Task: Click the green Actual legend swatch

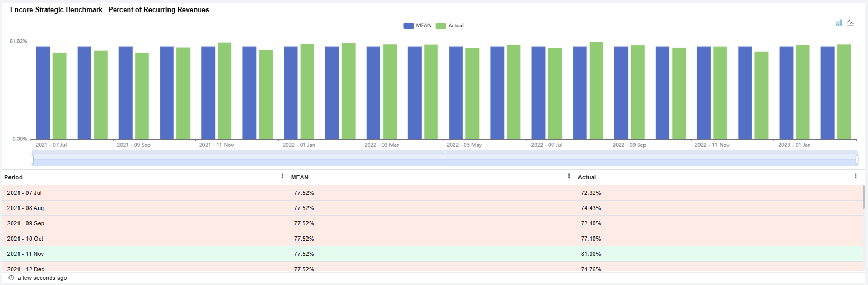Action: 441,26
